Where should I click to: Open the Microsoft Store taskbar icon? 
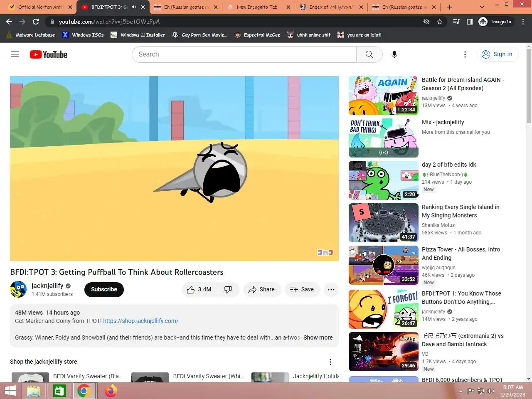(59, 391)
